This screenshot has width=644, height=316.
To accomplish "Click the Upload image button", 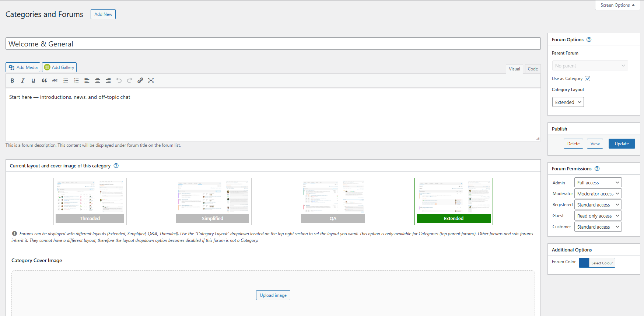I will pyautogui.click(x=273, y=295).
